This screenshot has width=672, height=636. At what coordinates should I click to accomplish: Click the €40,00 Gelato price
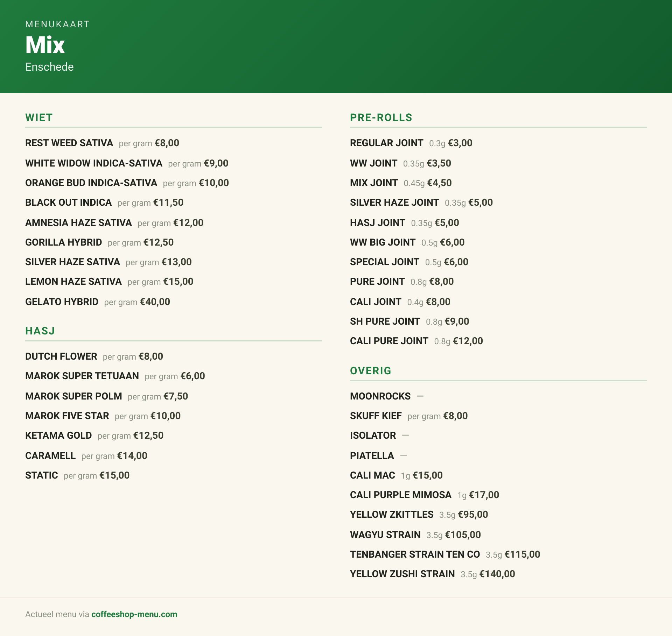coord(155,302)
